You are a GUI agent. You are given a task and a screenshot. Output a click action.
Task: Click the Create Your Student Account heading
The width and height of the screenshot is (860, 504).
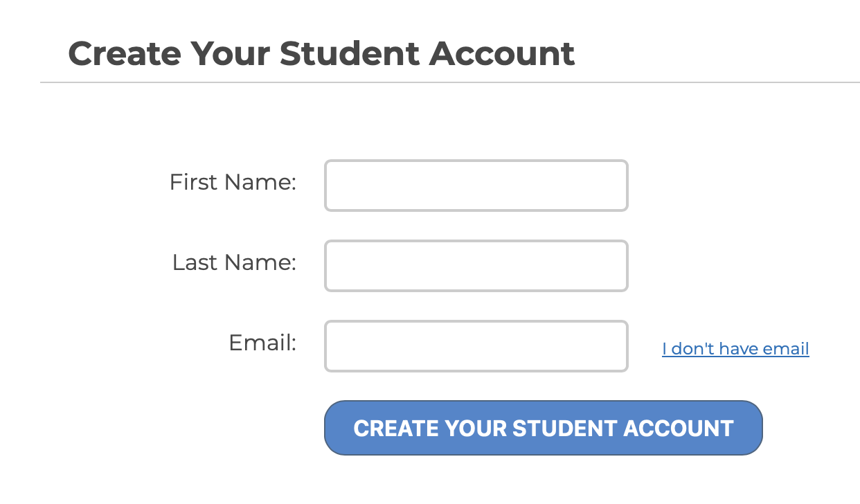tap(321, 53)
